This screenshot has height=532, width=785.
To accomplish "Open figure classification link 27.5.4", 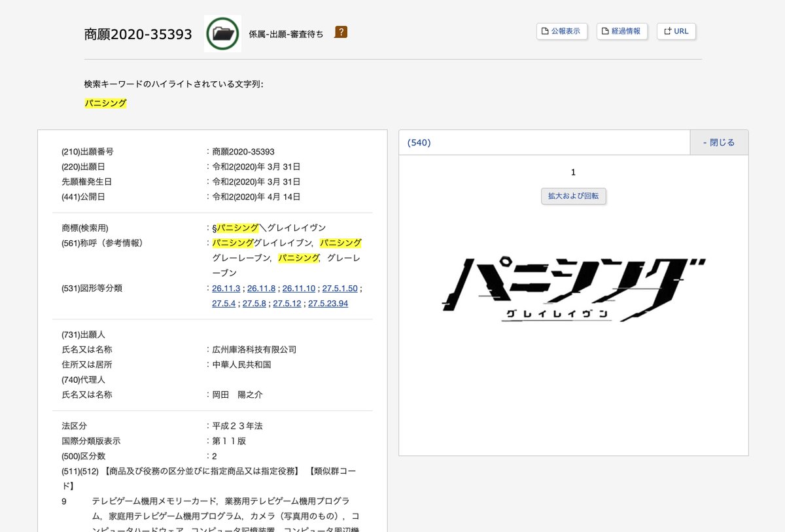I will point(224,303).
